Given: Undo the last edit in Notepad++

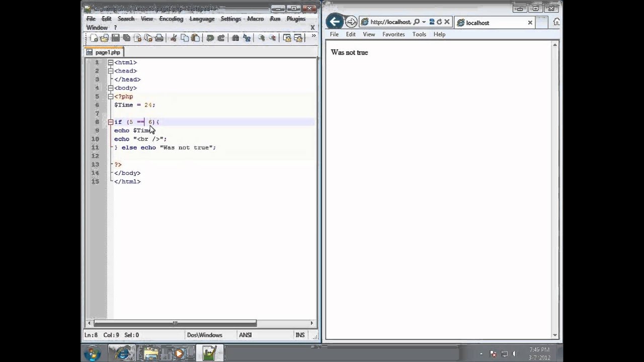Looking at the screenshot, I should click(x=210, y=38).
